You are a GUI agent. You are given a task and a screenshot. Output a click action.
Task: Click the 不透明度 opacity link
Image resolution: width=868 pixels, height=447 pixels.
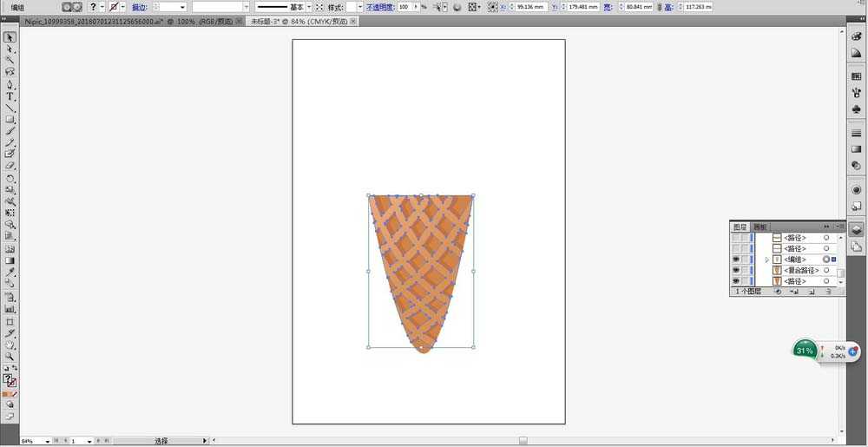click(x=379, y=7)
